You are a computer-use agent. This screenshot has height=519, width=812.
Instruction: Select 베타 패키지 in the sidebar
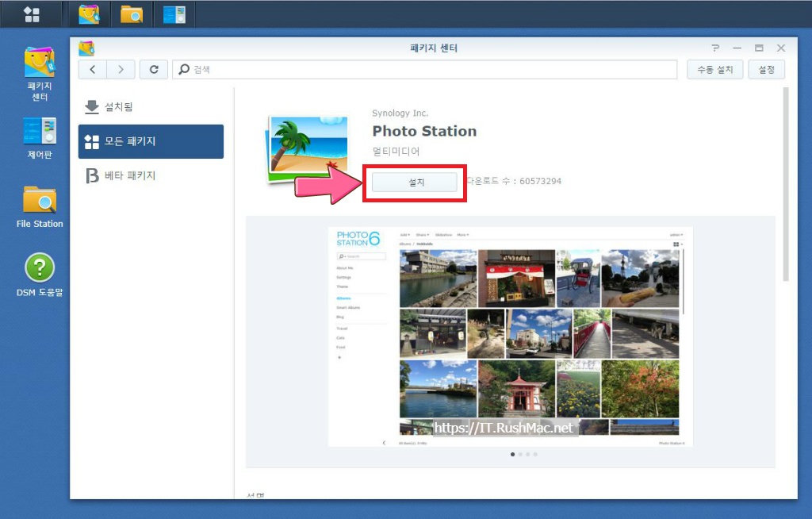pos(151,175)
